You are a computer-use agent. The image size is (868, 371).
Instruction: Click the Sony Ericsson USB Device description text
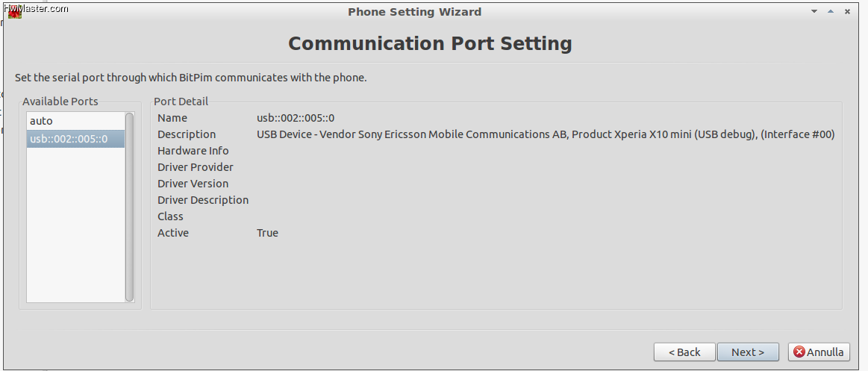pos(546,134)
